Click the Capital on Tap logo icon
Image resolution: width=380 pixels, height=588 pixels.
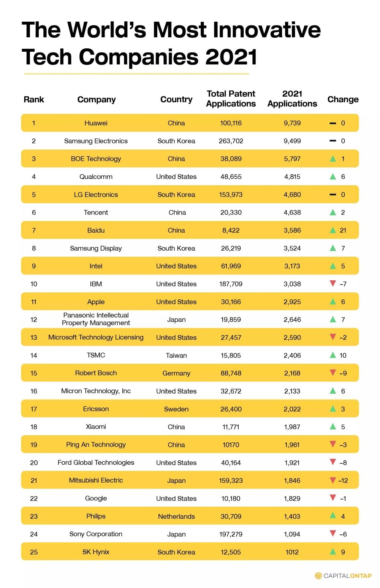[318, 576]
